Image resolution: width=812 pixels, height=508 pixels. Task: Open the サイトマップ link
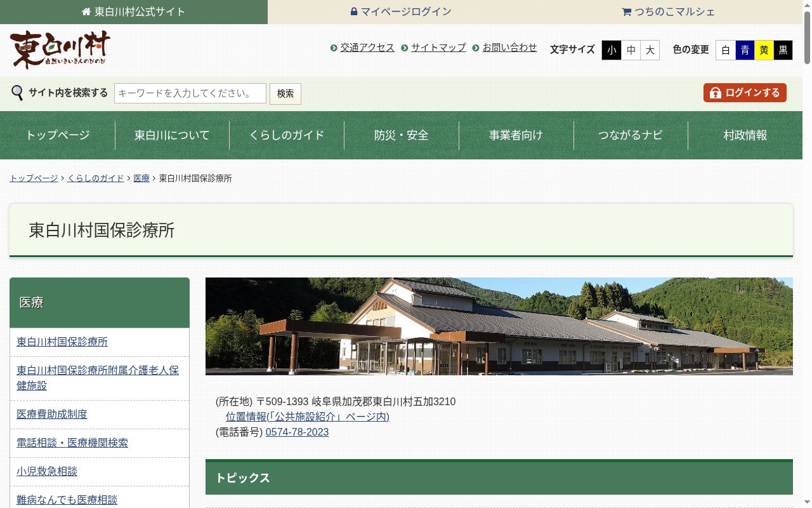pyautogui.click(x=438, y=48)
